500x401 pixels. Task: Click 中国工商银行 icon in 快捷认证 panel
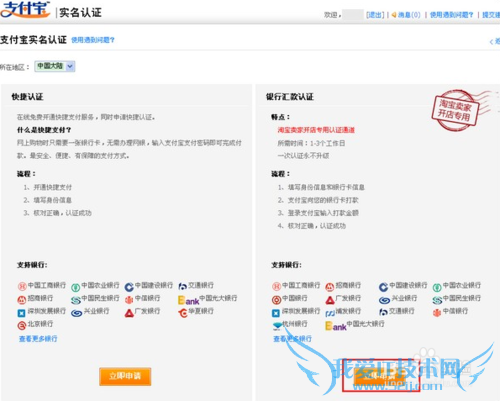[22, 286]
